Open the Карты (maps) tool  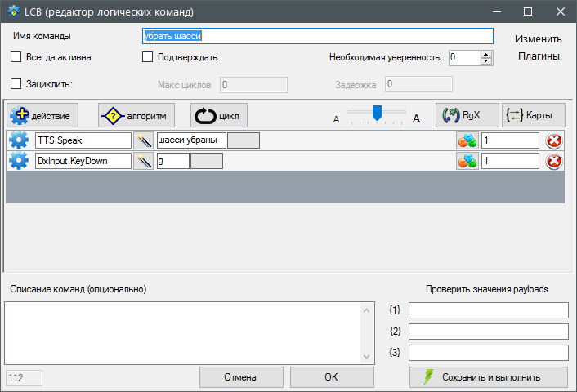coord(534,115)
